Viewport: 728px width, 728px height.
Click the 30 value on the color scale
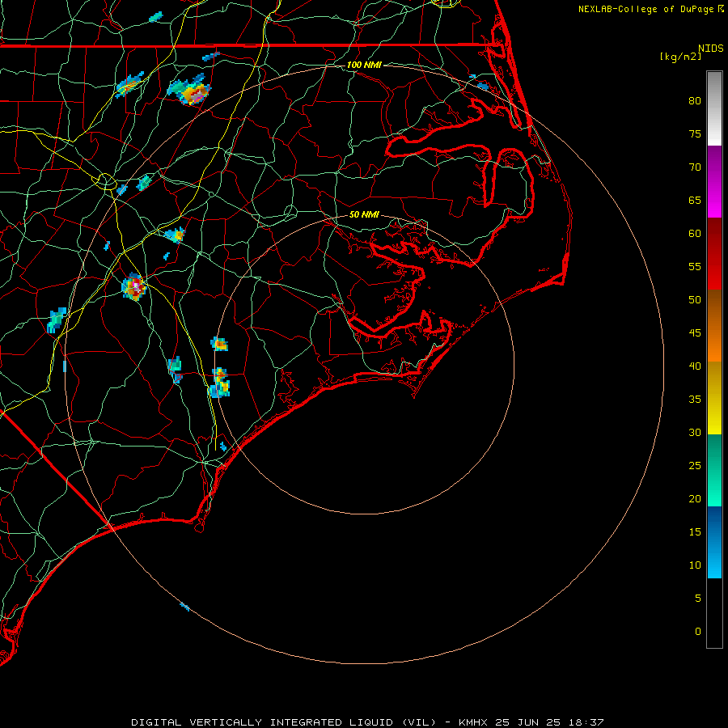coord(695,433)
